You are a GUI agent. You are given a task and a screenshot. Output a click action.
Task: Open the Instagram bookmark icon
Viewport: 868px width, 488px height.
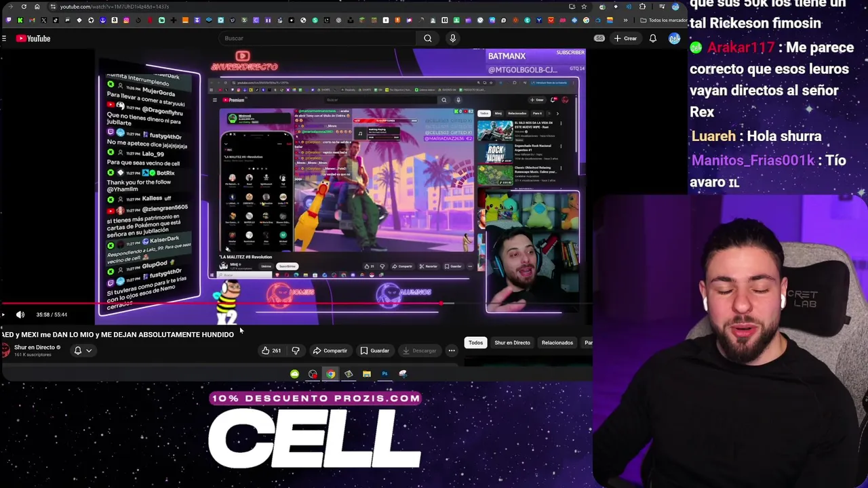126,20
